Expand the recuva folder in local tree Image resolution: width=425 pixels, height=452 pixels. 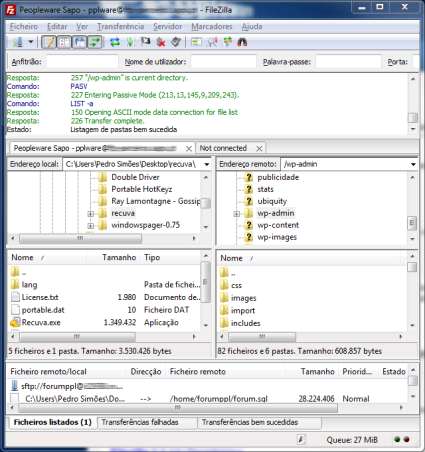pos(90,214)
